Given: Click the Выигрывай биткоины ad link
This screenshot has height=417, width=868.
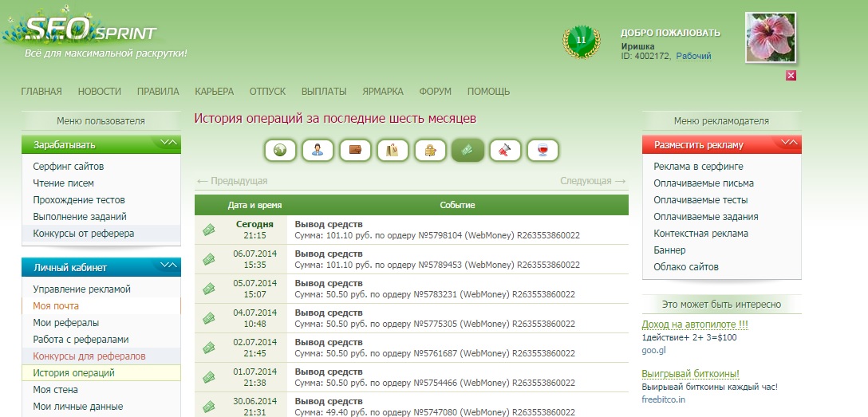Looking at the screenshot, I should tap(690, 374).
